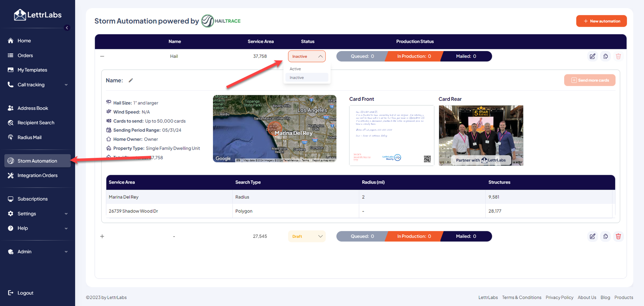Click the Marina Del Rey map
The height and width of the screenshot is (306, 644).
(274, 128)
